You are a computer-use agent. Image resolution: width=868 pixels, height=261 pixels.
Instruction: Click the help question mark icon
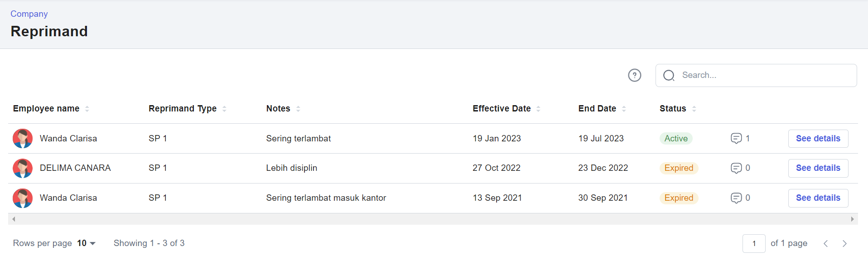634,75
